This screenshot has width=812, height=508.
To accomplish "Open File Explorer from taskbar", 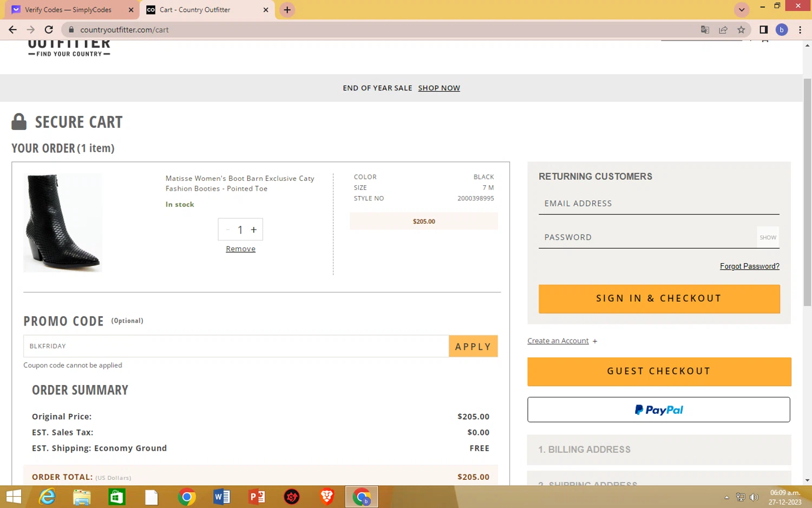I will tap(82, 497).
